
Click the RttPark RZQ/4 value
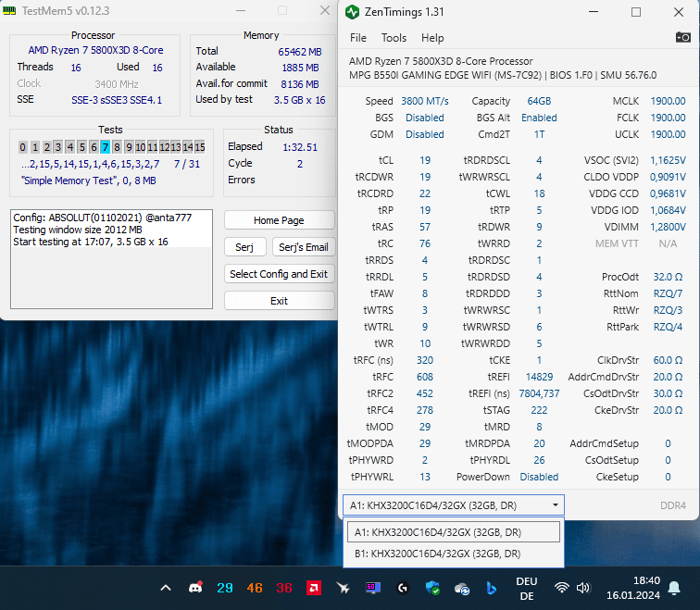[668, 327]
